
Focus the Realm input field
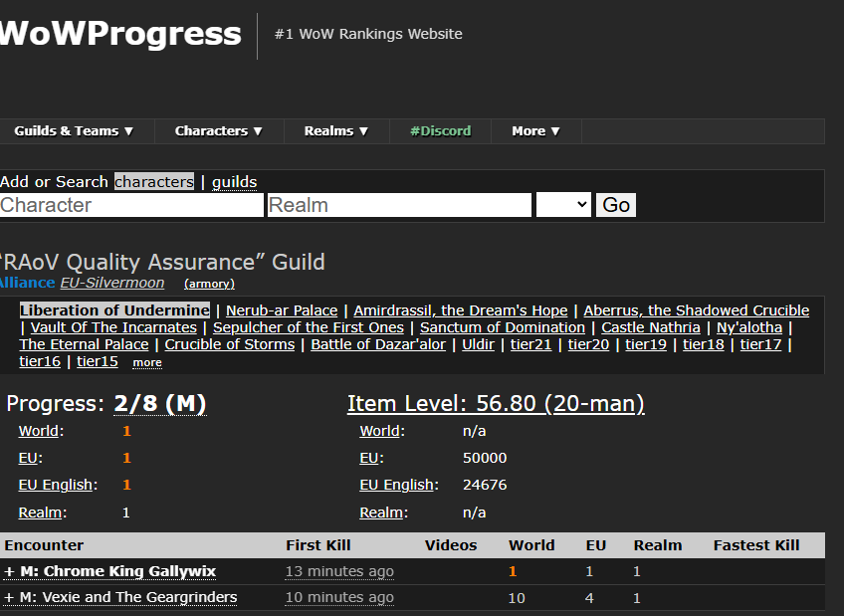(x=399, y=205)
